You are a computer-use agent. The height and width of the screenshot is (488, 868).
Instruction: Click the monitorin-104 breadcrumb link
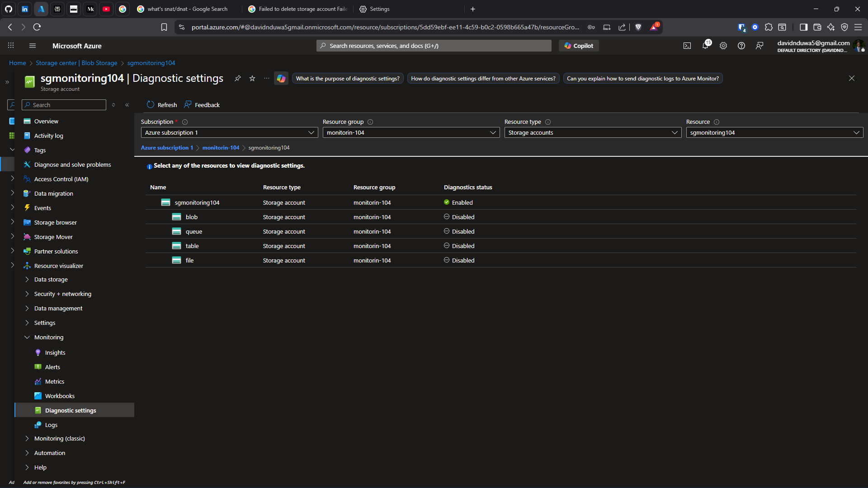pyautogui.click(x=221, y=148)
